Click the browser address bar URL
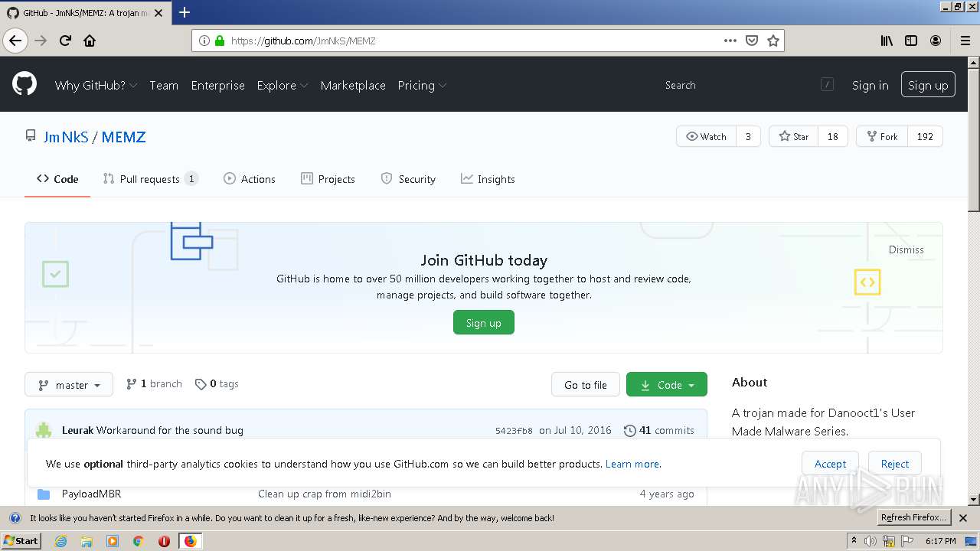The width and height of the screenshot is (980, 551). tap(303, 41)
